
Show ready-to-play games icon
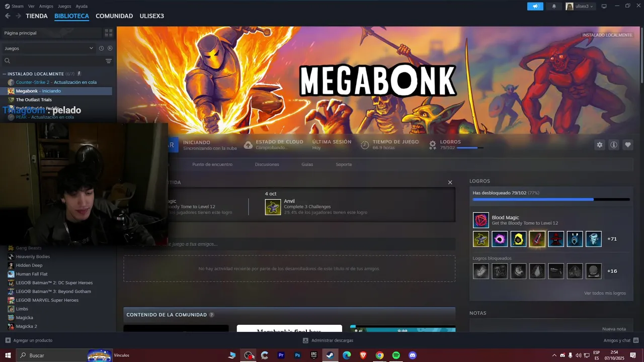(x=110, y=48)
